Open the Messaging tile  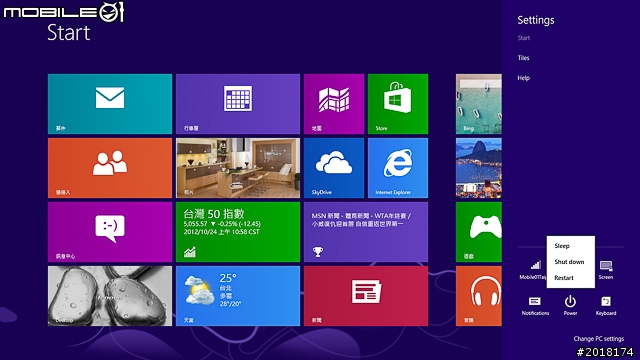[110, 232]
